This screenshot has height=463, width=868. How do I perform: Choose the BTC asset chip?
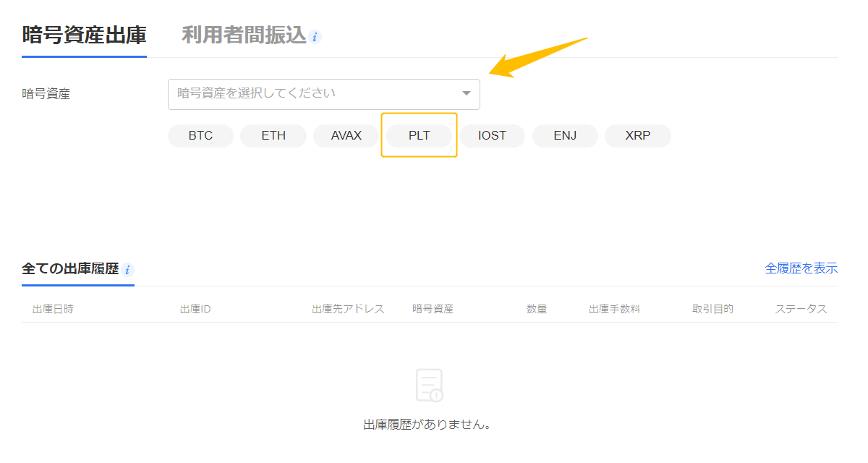(200, 135)
